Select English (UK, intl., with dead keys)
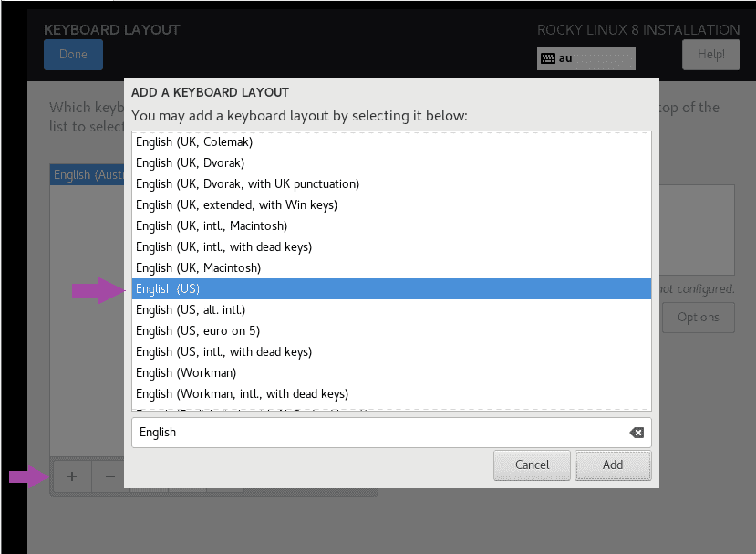Screen dimensions: 756x554 coord(391,247)
